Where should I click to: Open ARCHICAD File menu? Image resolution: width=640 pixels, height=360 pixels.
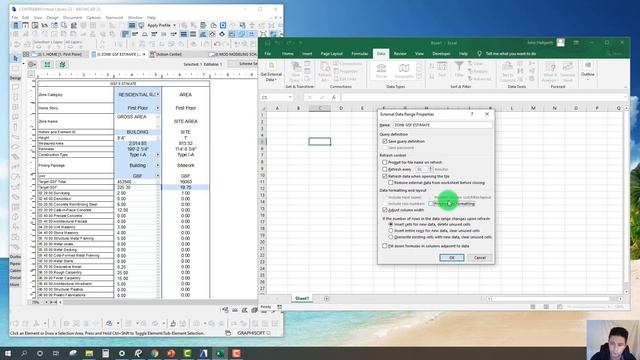15,18
